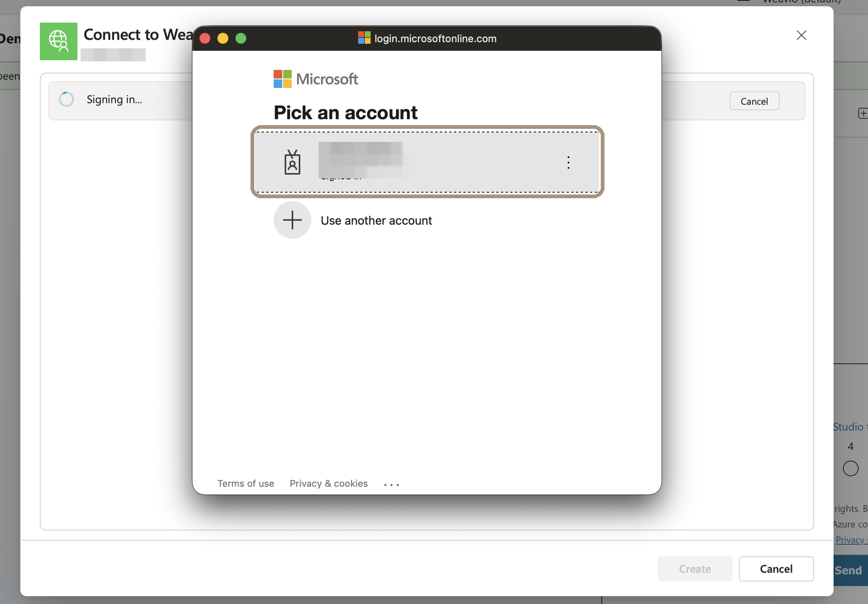
Task: Select the signed-in account tile
Action: 427,162
